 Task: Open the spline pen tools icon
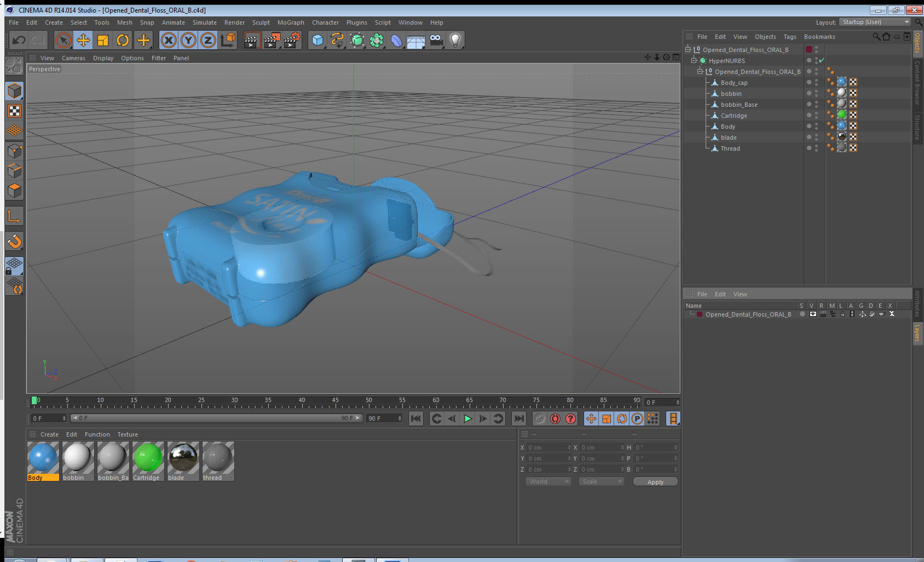point(337,40)
